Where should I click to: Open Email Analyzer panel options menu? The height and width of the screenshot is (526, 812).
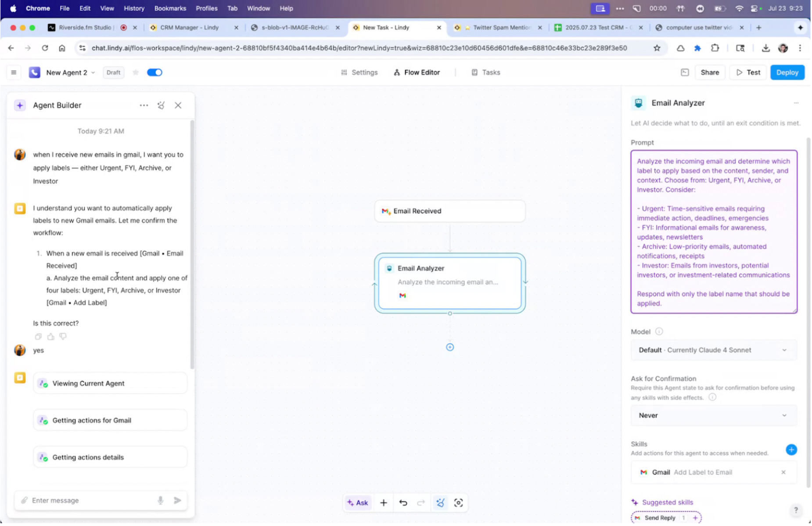coord(796,103)
